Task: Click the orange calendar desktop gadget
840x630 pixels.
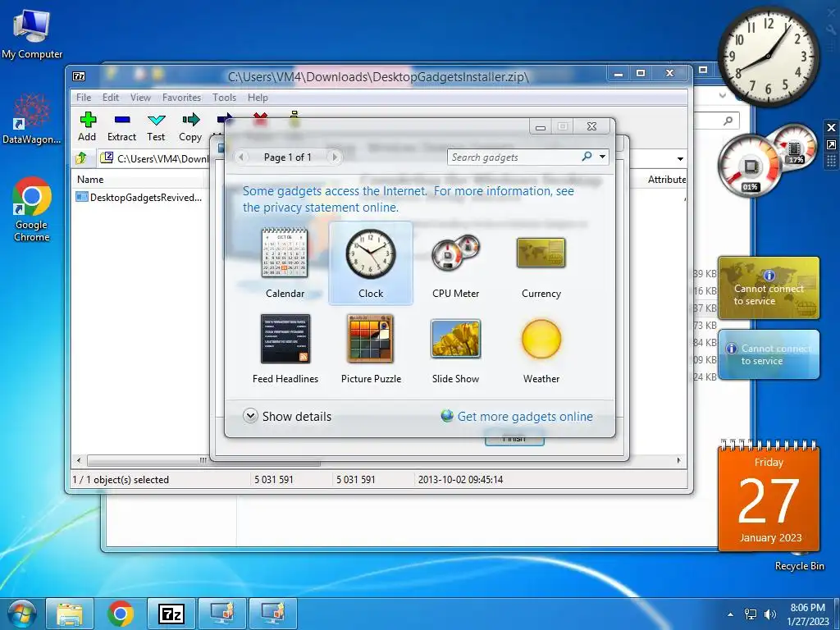Action: pyautogui.click(x=769, y=496)
